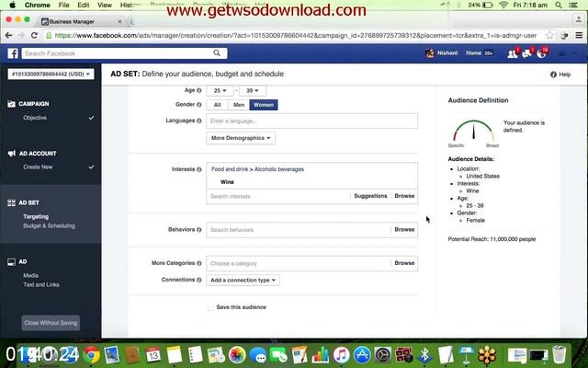This screenshot has width=588, height=368.
Task: Select All gender option
Action: (217, 105)
